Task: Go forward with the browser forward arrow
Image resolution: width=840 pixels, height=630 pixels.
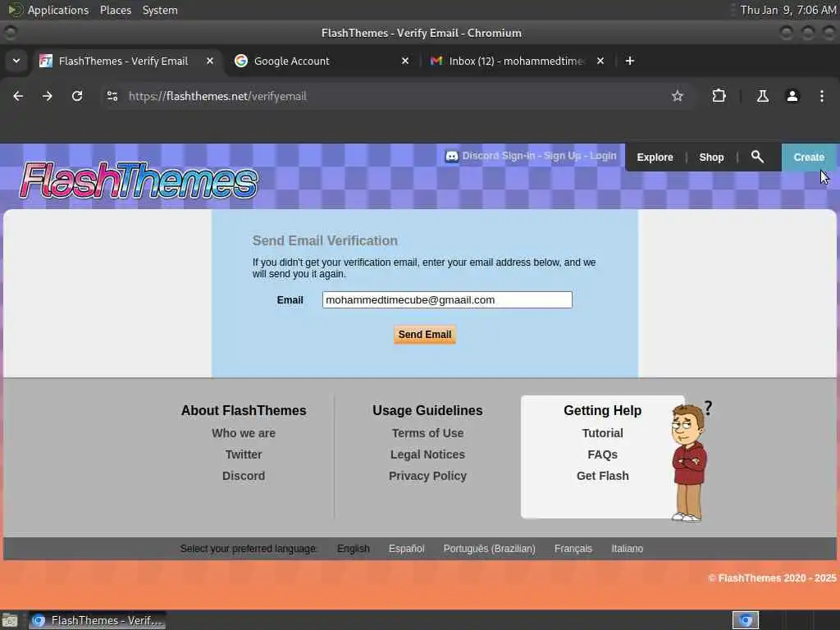Action: pos(48,96)
